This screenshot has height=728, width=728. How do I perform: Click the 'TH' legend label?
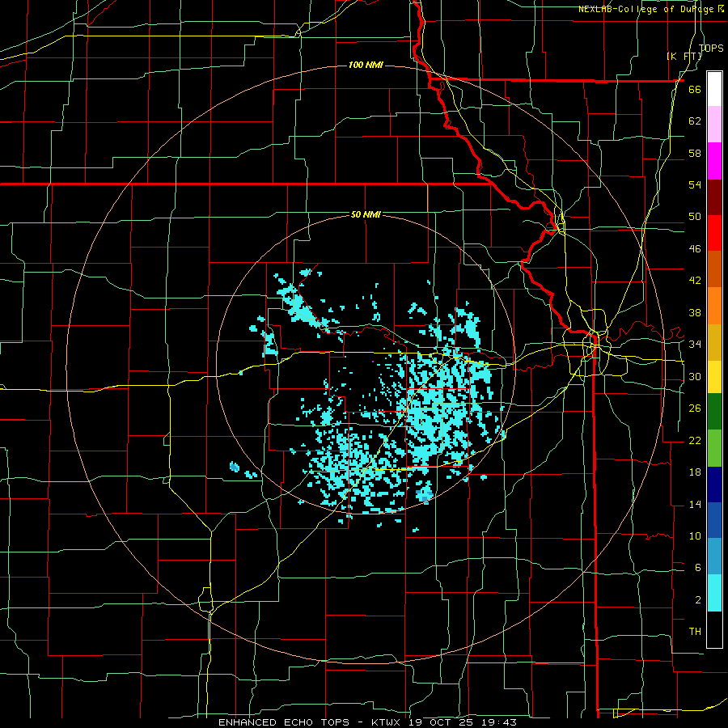click(695, 632)
